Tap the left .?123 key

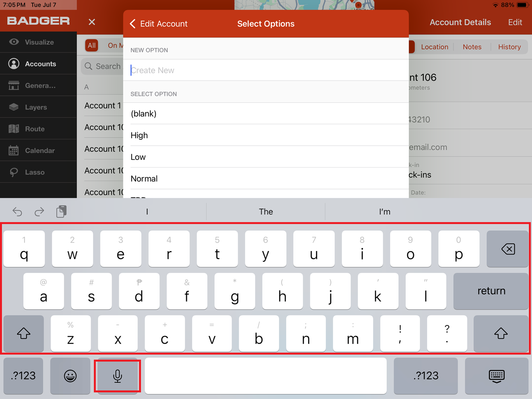pos(23,376)
